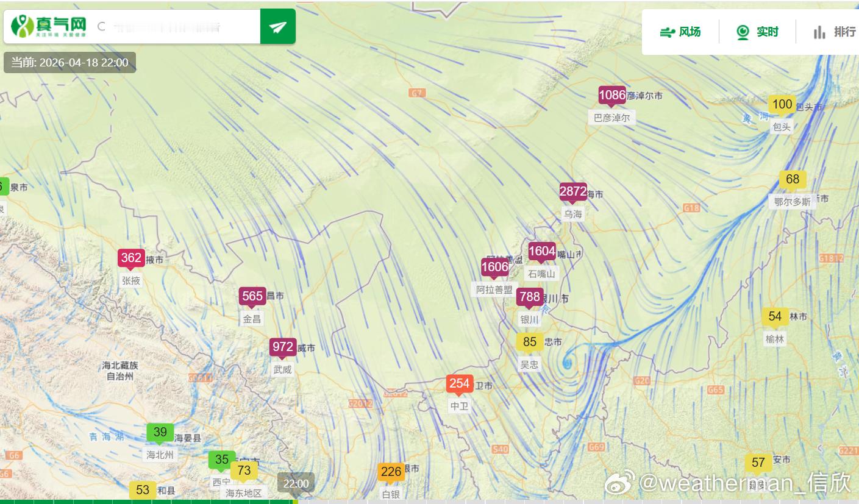This screenshot has height=504, width=859.
Task: Select the 金昌 565 AQI marker
Action: [252, 297]
